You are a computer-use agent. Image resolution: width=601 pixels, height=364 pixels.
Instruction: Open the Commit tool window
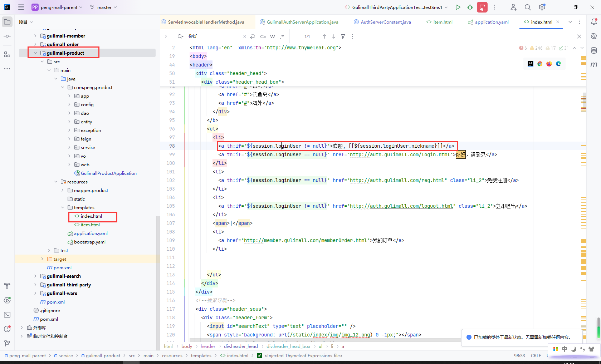click(x=7, y=36)
